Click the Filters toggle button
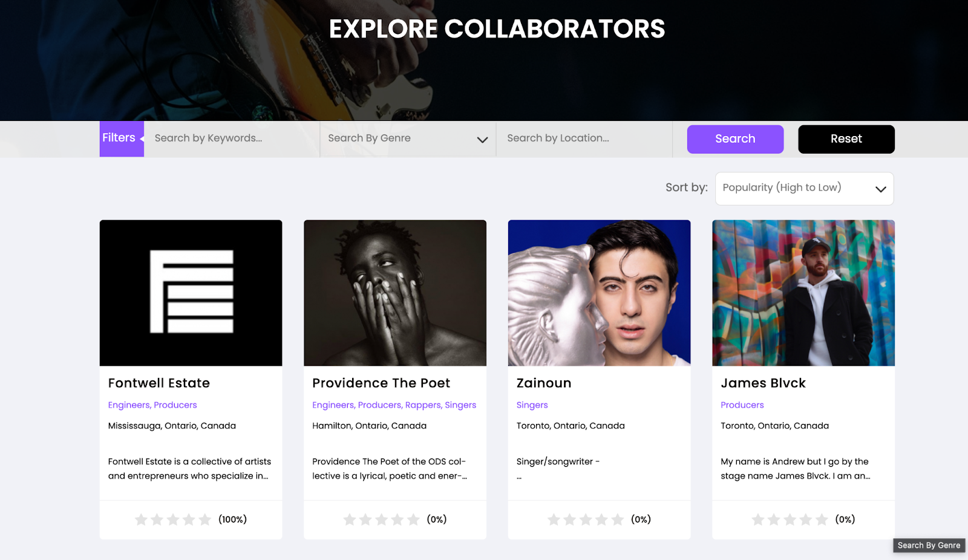The height and width of the screenshot is (560, 968). pos(121,138)
